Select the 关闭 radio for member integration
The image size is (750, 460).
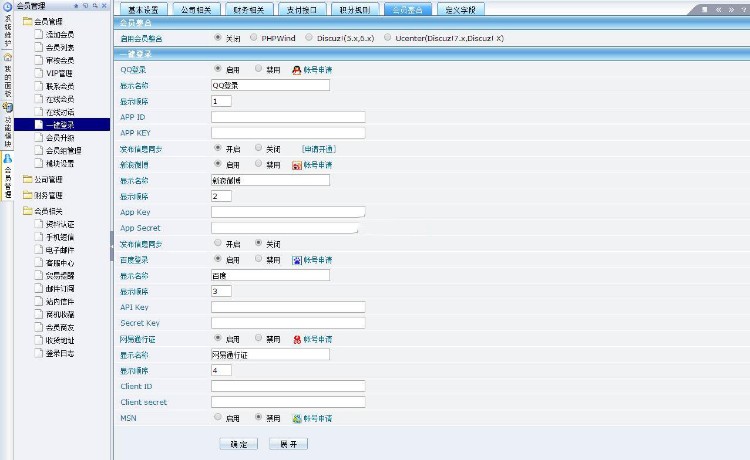218,37
